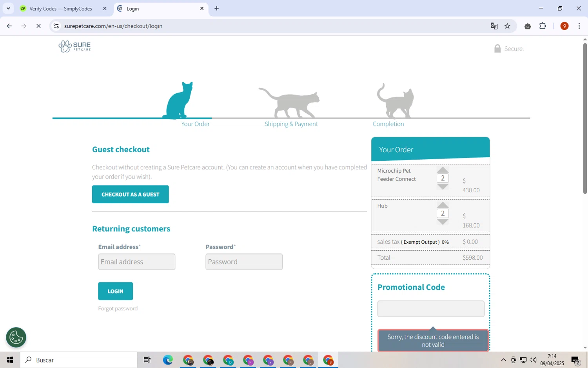588x368 pixels.
Task: Open a new browser tab
Action: (x=216, y=8)
